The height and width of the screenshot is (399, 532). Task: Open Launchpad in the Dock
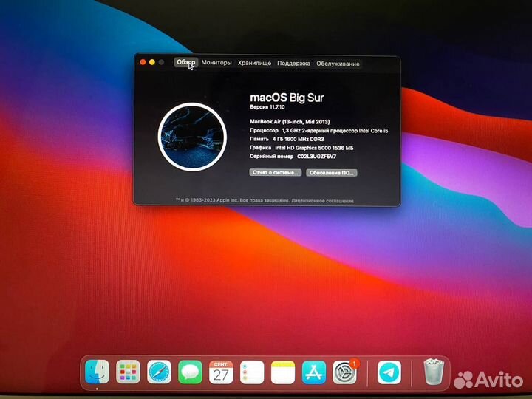pyautogui.click(x=128, y=372)
